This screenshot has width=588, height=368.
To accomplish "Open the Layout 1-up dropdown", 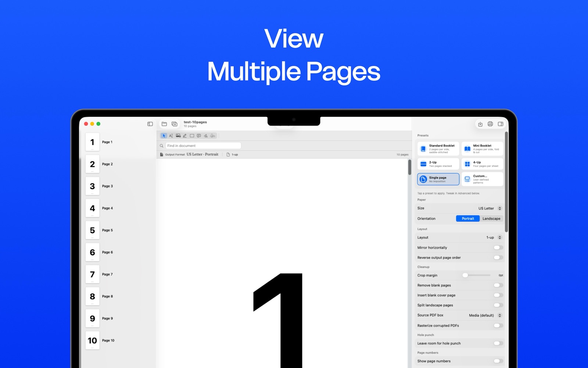I will pos(494,237).
